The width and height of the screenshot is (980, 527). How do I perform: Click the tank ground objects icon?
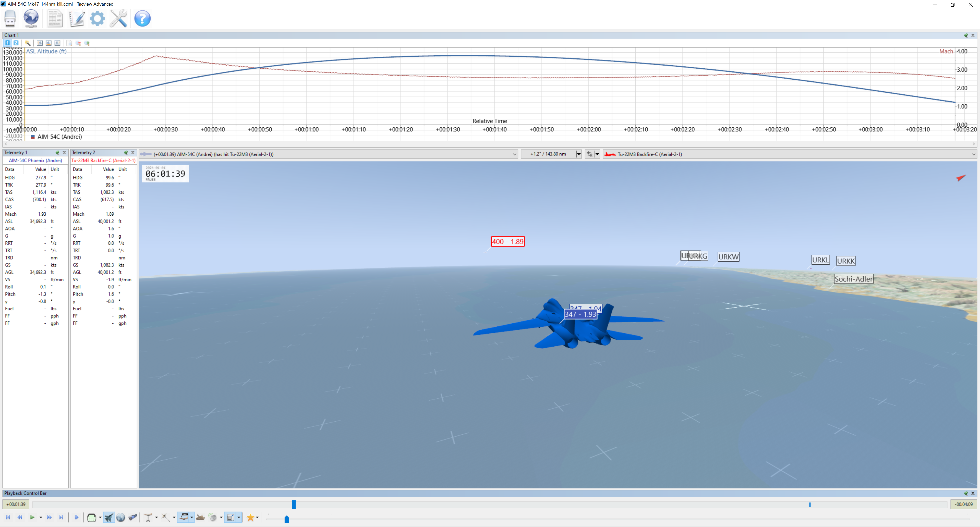point(200,517)
